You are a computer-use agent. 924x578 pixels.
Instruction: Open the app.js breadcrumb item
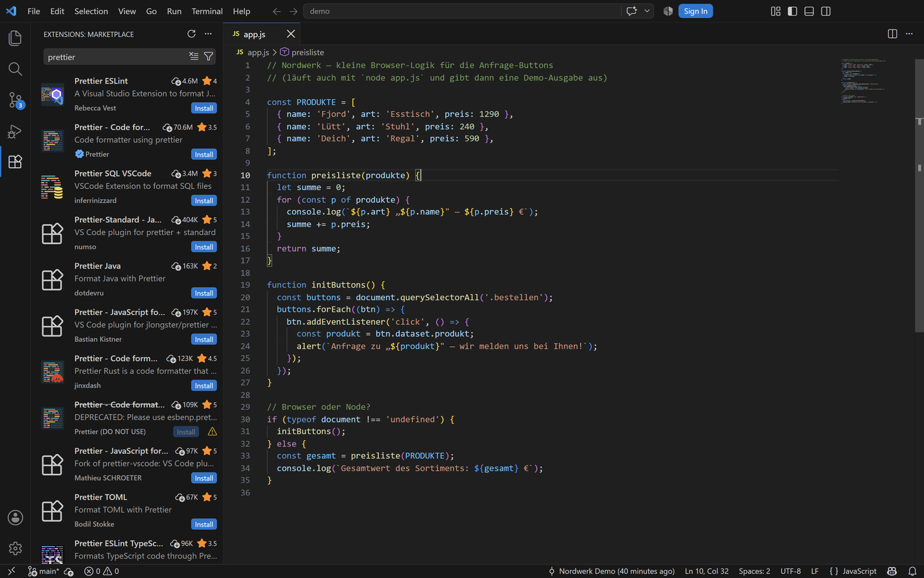[253, 52]
